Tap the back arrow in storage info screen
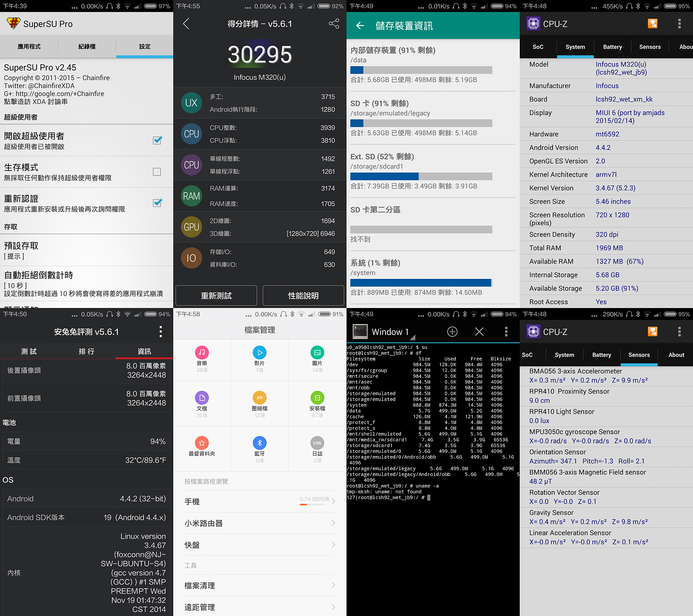 coord(360,25)
